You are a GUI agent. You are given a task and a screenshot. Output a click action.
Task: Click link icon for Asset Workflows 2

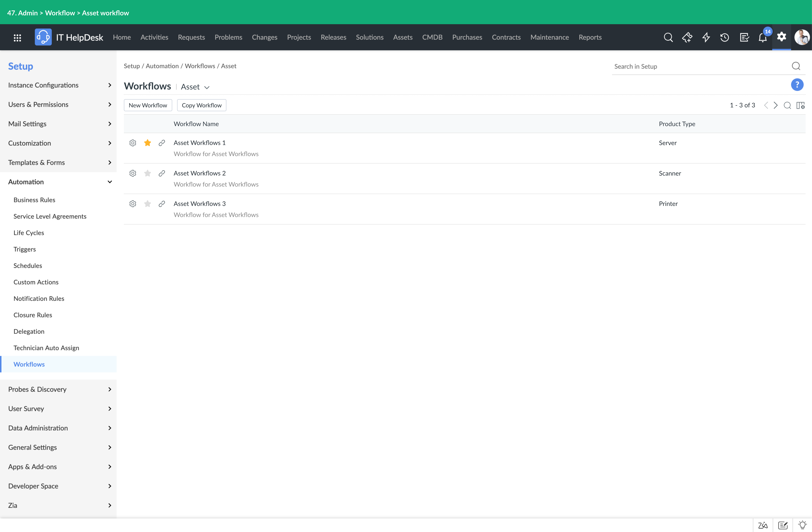[162, 173]
